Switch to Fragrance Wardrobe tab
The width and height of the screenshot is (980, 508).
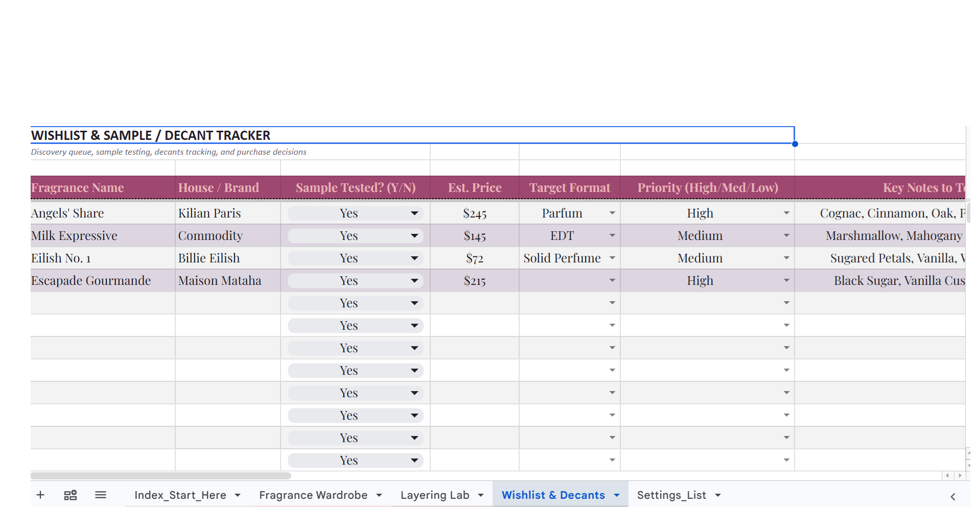click(313, 495)
